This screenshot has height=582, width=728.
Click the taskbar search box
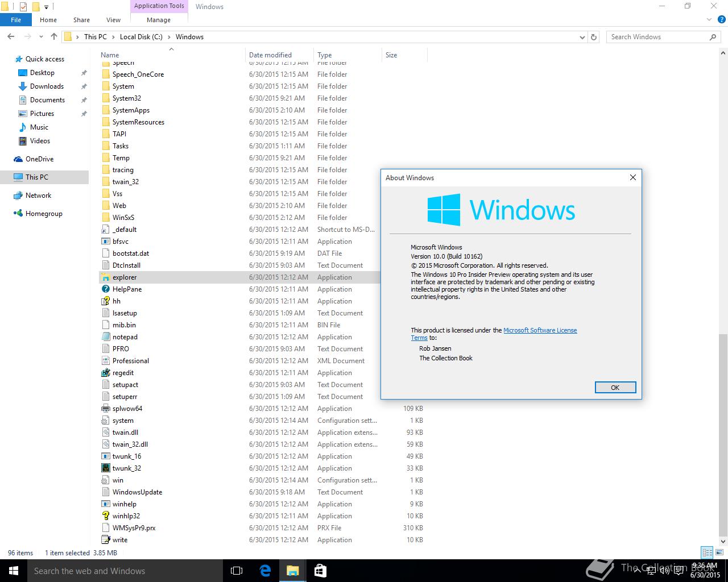click(125, 571)
